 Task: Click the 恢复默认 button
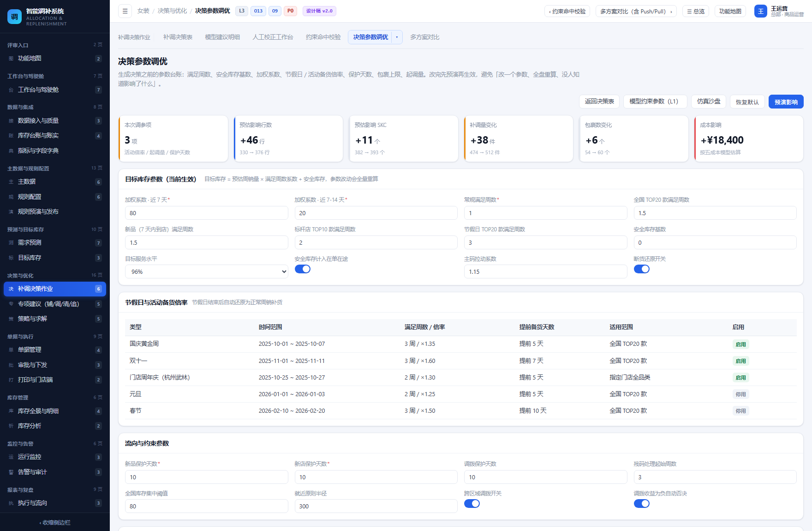tap(747, 102)
